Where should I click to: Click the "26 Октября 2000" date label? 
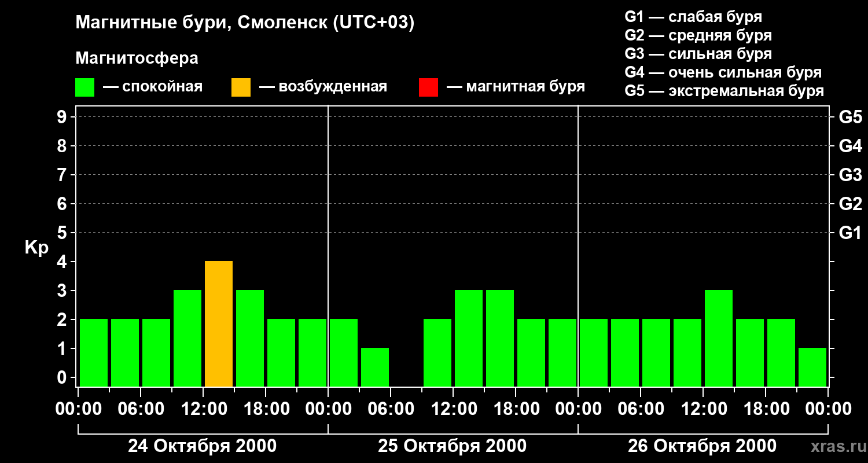[702, 446]
